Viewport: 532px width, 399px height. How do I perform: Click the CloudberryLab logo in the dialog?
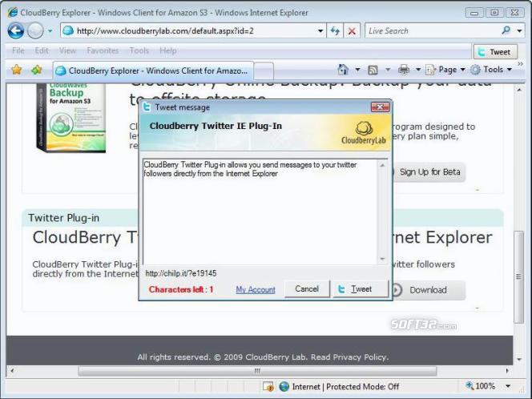[364, 132]
